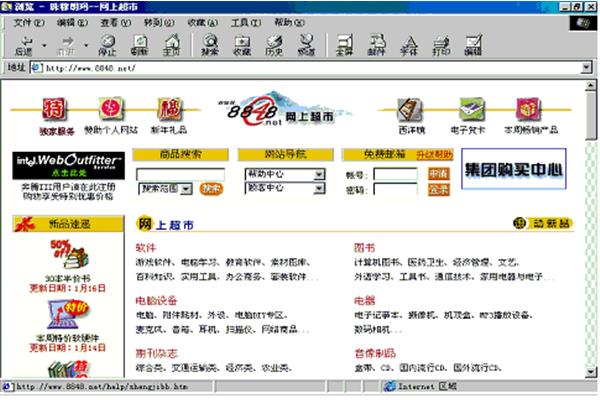Screen dimensions: 600x400
Task: Click the Mail (邮件) toolbar icon
Action: (x=375, y=43)
